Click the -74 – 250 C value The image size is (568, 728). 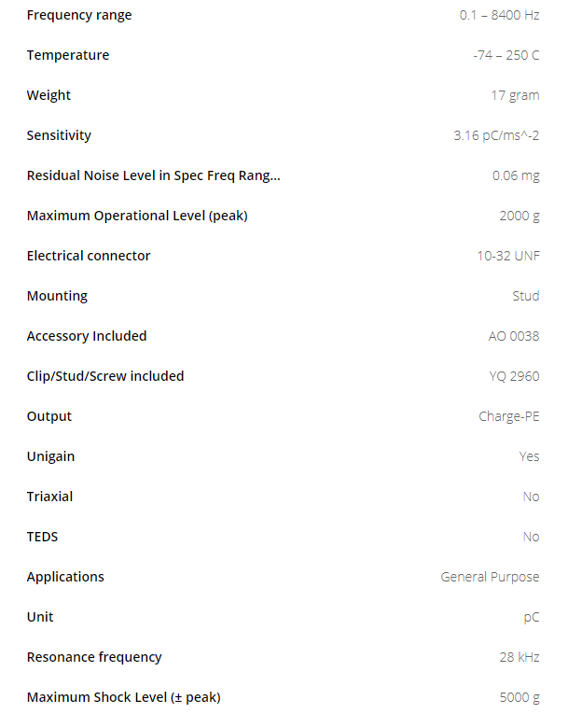click(506, 55)
